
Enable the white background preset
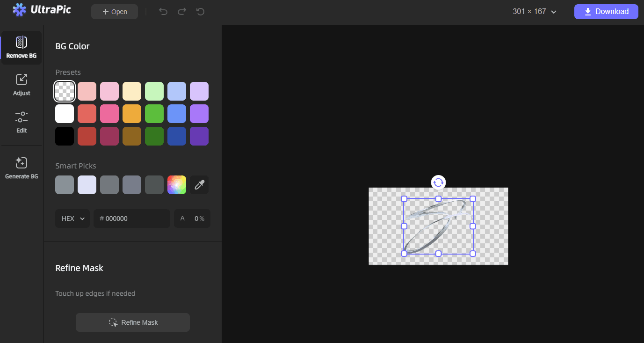[x=64, y=113]
